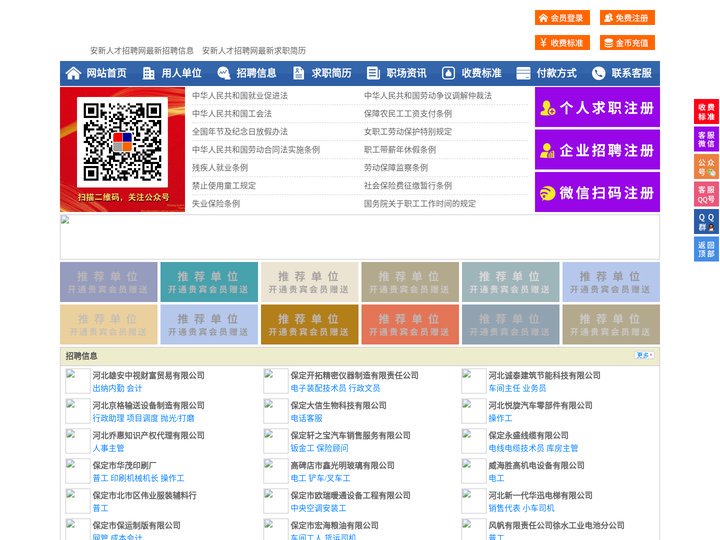
Task: Open 网站首页 in the navigation bar
Action: tap(107, 73)
